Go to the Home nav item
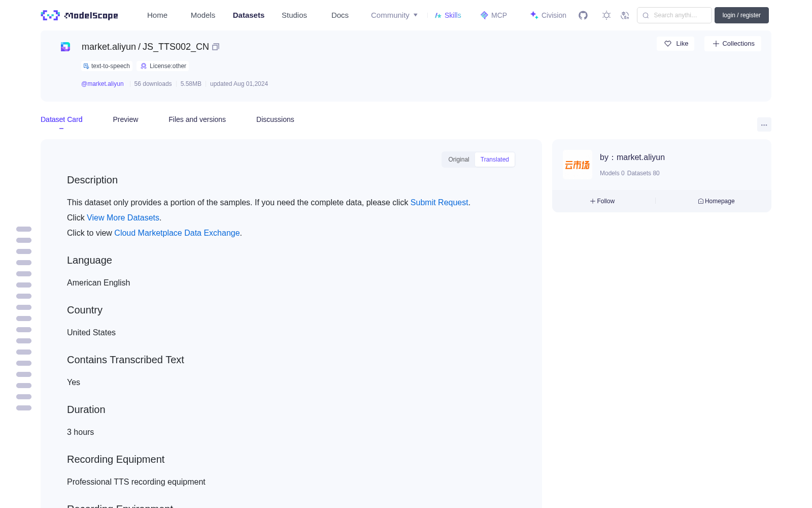 tap(157, 15)
